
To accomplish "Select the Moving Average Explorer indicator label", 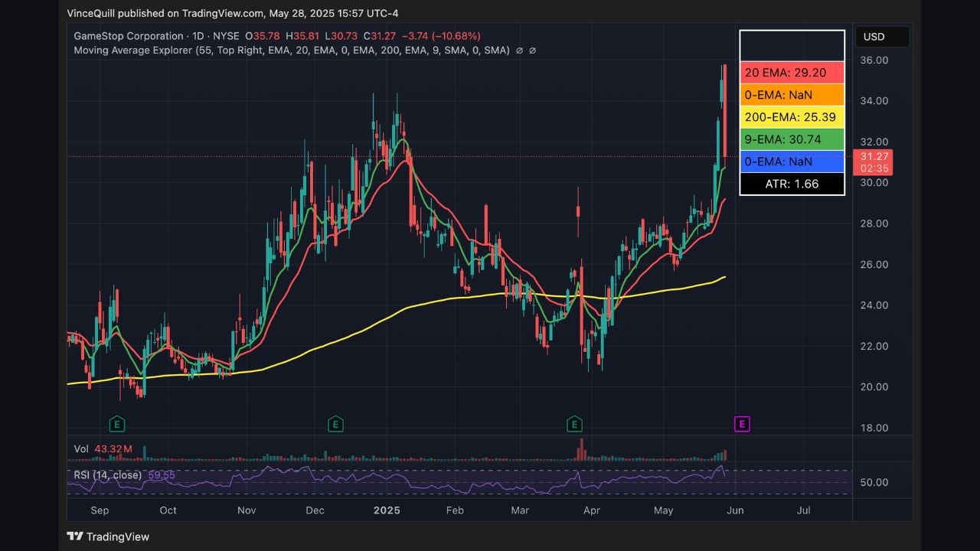I will pyautogui.click(x=292, y=51).
